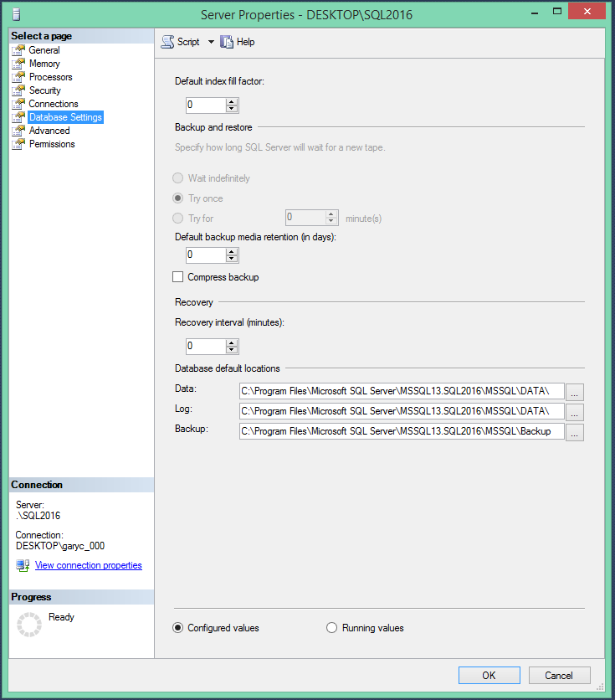The height and width of the screenshot is (700, 615).
Task: Click the connection properties computer icon
Action: coord(23,565)
